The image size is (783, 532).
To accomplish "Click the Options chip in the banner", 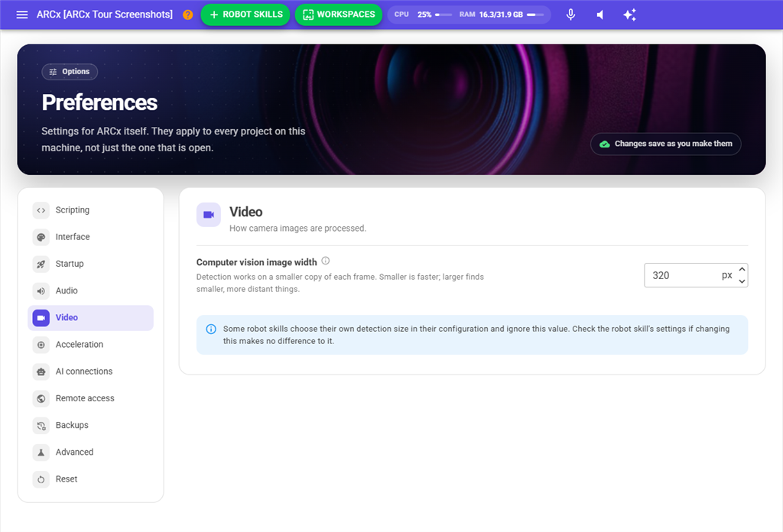I will (x=70, y=72).
